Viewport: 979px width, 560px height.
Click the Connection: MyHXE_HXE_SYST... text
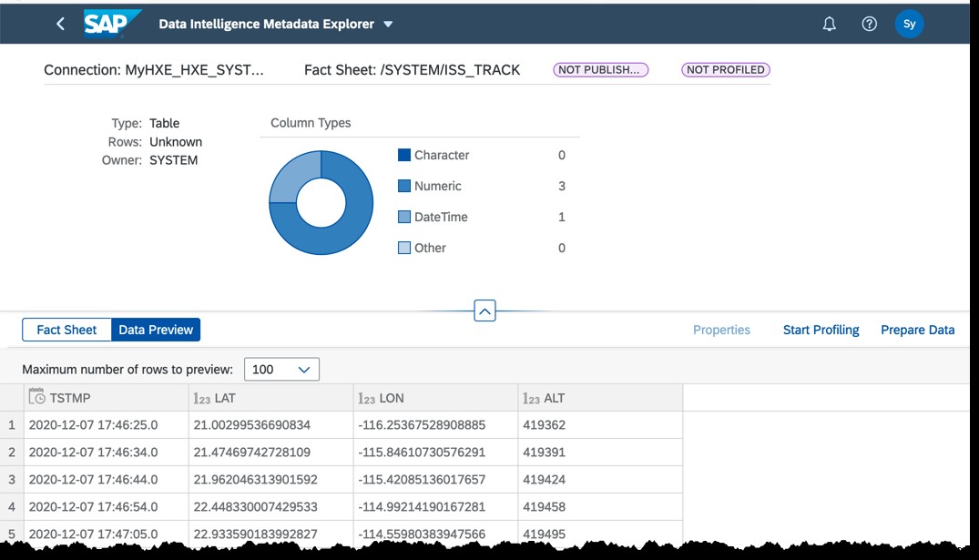click(x=154, y=70)
